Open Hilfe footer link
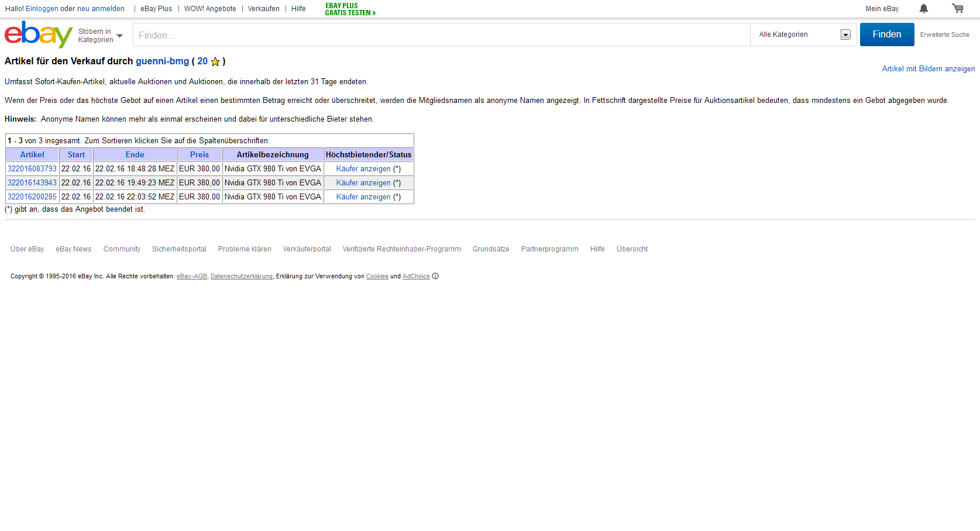The width and height of the screenshot is (980, 531). click(597, 249)
